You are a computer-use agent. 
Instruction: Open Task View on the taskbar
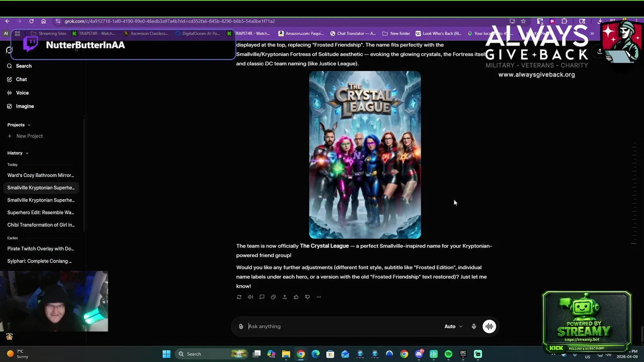(x=257, y=354)
